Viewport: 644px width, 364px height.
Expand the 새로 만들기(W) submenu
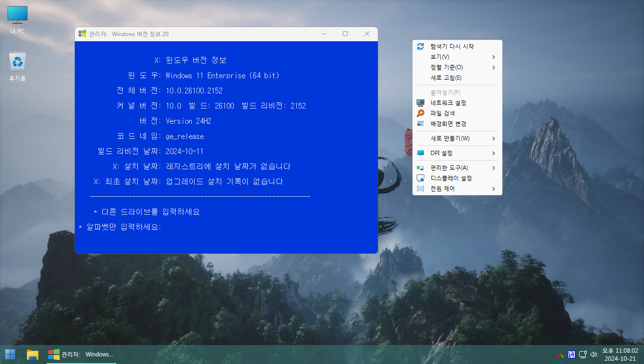click(x=493, y=138)
